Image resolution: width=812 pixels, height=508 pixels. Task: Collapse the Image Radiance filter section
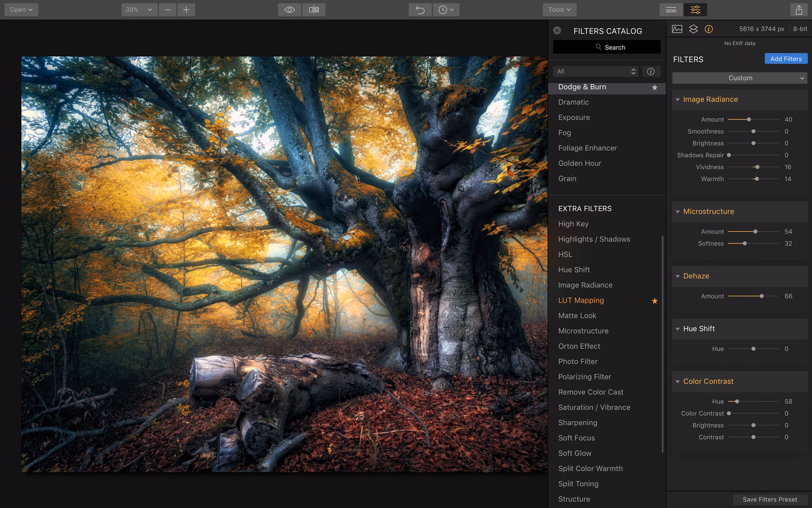pyautogui.click(x=678, y=99)
